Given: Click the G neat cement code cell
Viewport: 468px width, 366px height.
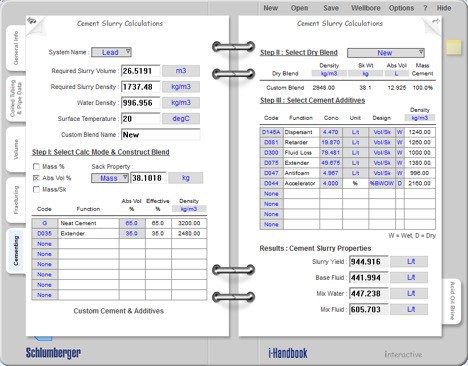Looking at the screenshot, I should [44, 223].
